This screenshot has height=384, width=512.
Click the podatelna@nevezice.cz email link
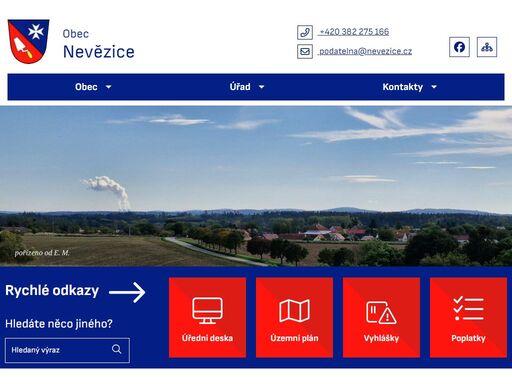pyautogui.click(x=365, y=51)
